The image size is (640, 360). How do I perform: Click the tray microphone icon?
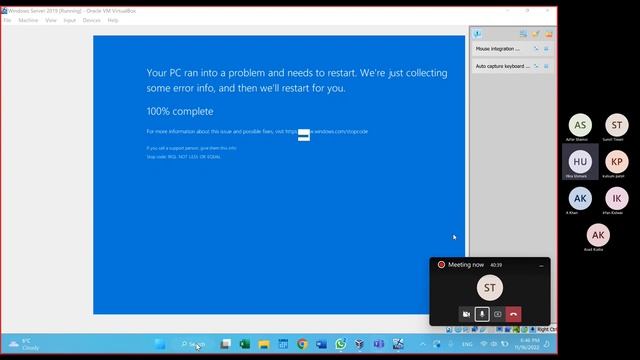[x=451, y=344]
